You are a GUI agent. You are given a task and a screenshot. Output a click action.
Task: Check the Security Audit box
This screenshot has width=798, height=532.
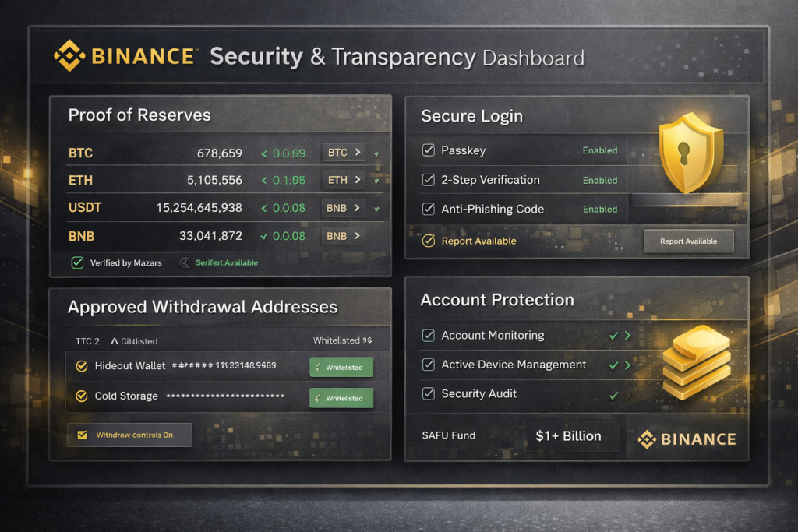click(428, 393)
